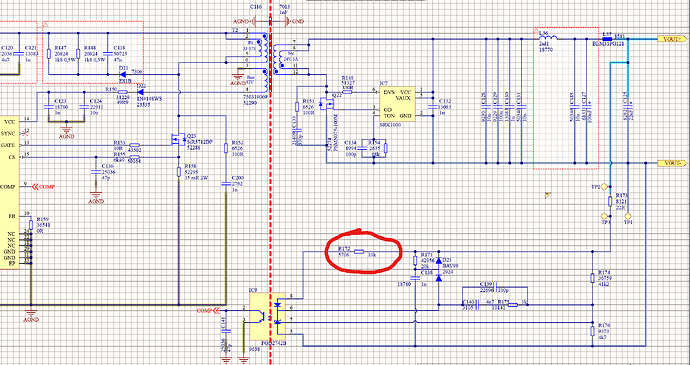Select capacitor C128
This screenshot has height=365, width=690.
(486, 107)
